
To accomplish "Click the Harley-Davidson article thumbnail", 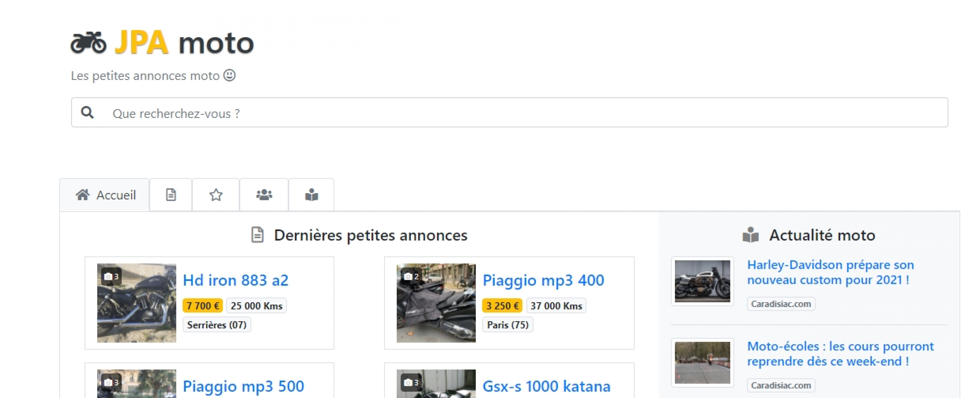I will [702, 281].
